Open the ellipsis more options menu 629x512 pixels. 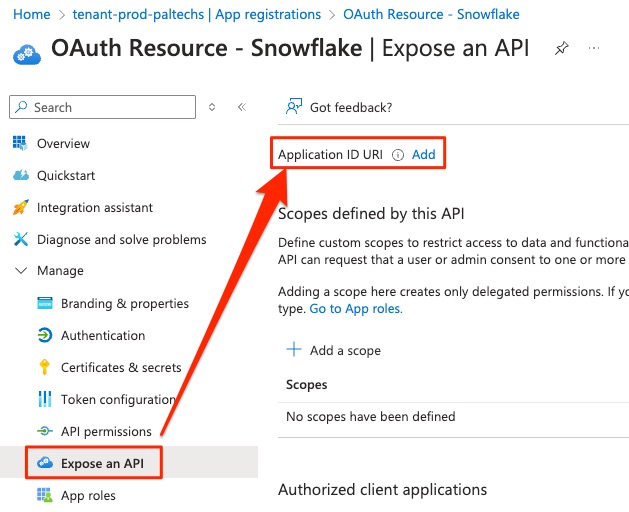[x=595, y=49]
